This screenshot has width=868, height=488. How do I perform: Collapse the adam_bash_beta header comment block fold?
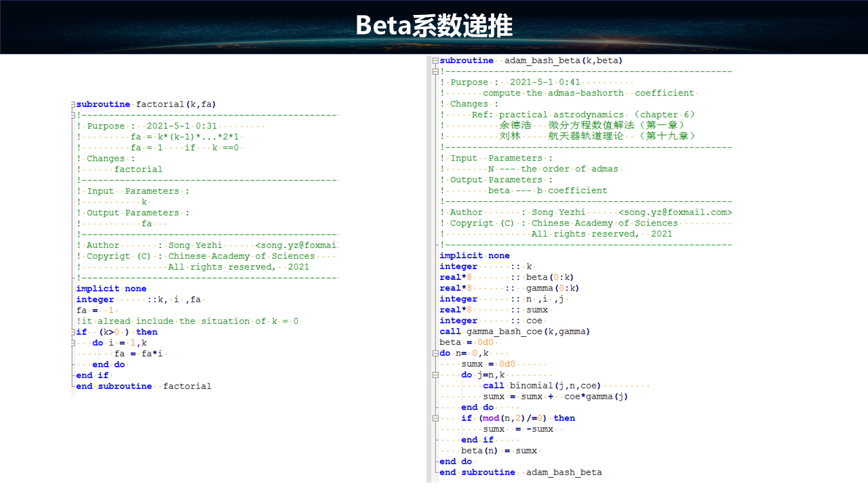pyautogui.click(x=437, y=71)
